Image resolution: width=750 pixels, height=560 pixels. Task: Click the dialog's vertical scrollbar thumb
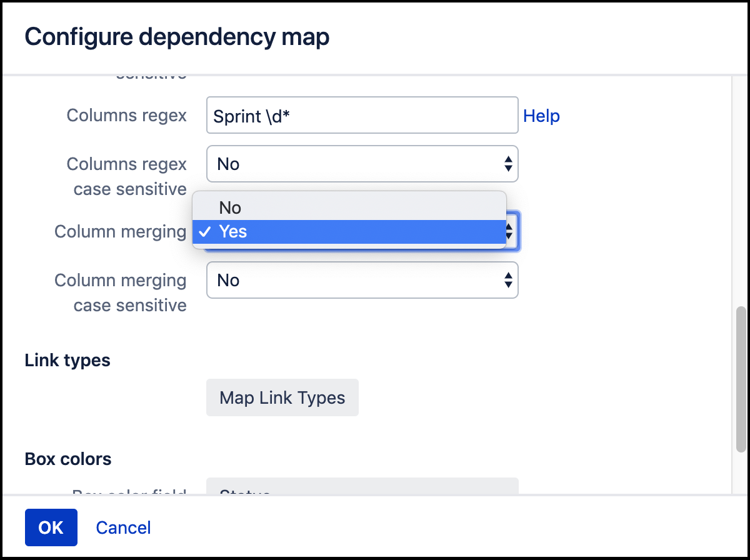coord(741,379)
